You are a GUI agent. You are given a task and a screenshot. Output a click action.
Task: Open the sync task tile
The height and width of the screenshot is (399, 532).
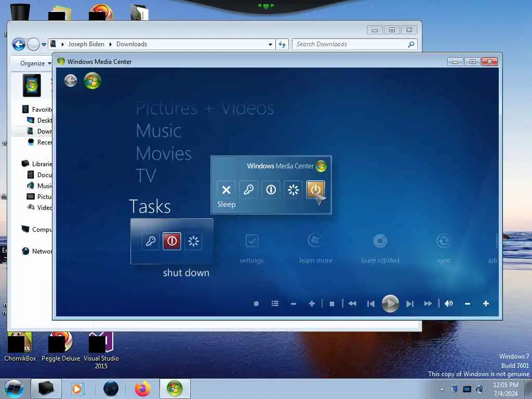click(x=444, y=249)
